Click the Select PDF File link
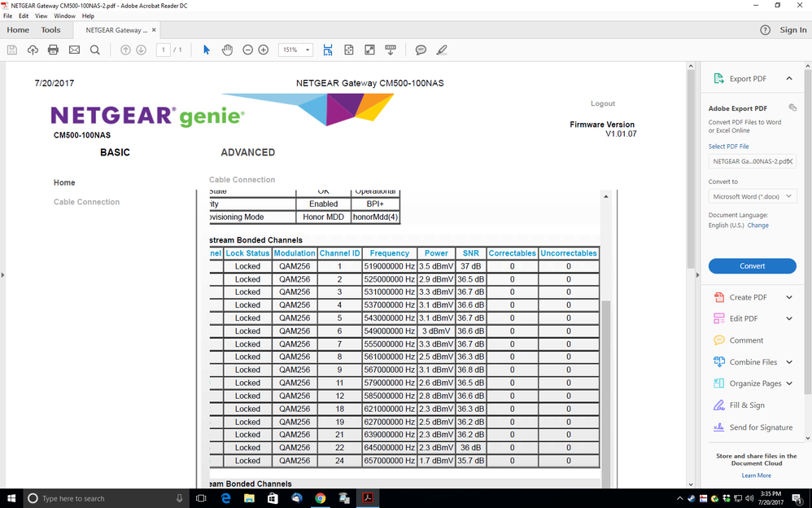This screenshot has width=812, height=508. [x=729, y=147]
